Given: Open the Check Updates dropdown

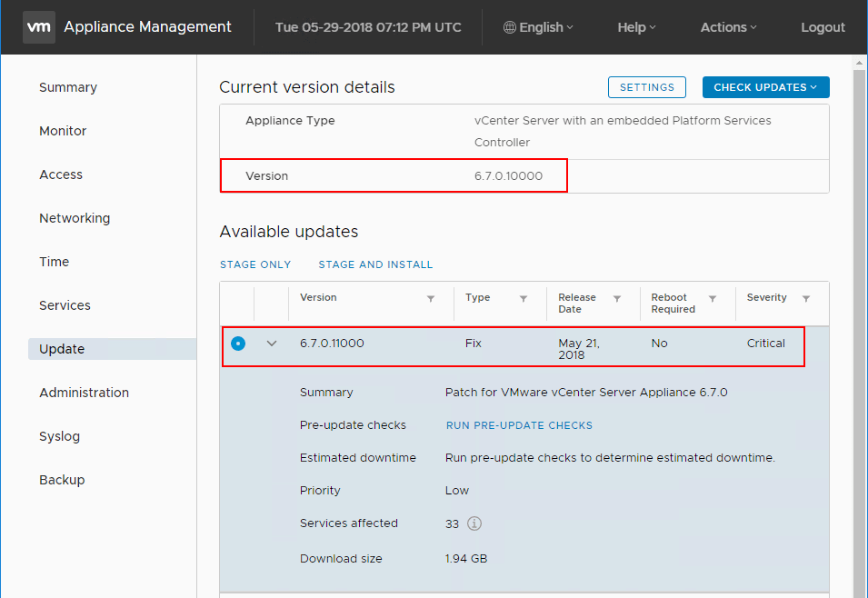Looking at the screenshot, I should point(765,87).
